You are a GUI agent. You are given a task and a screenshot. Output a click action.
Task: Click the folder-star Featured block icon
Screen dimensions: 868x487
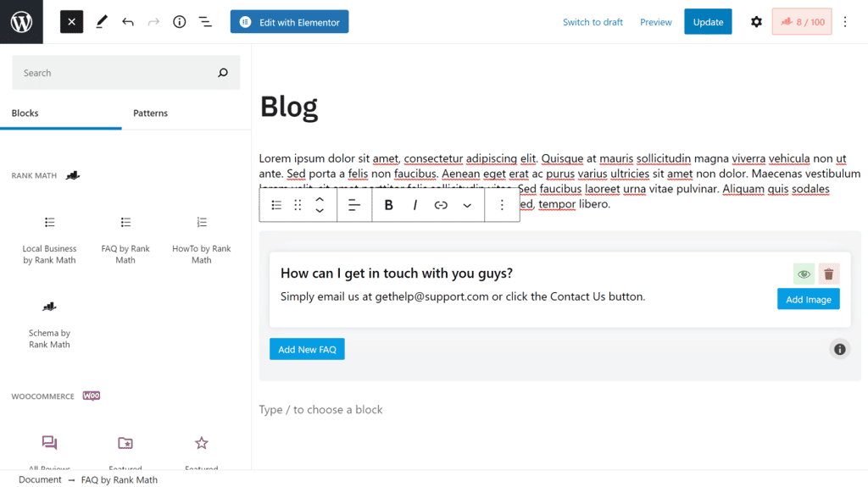pos(125,443)
